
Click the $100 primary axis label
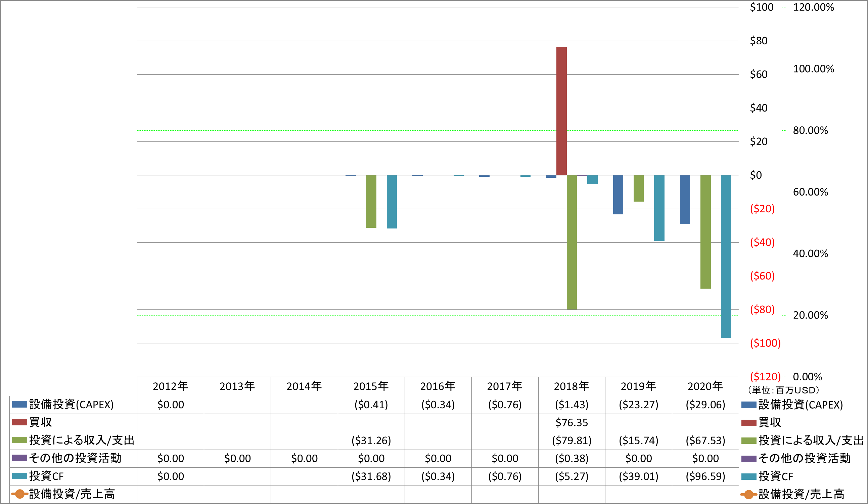[762, 7]
